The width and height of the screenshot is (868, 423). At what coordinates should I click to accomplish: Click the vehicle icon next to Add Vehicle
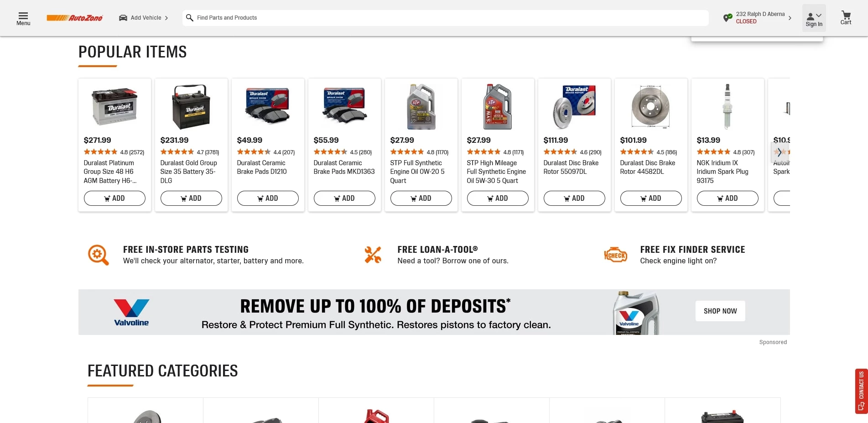click(122, 17)
